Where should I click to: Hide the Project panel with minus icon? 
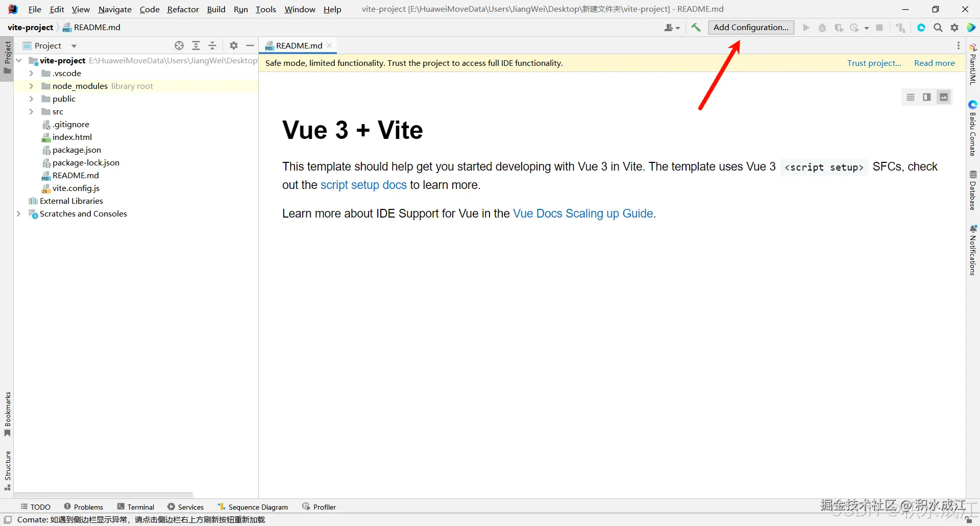click(x=250, y=45)
